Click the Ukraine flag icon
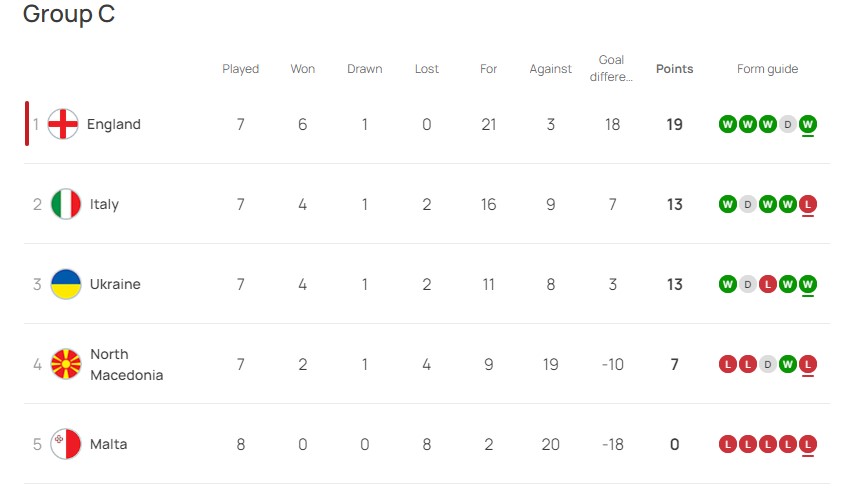The image size is (852, 504). (66, 284)
